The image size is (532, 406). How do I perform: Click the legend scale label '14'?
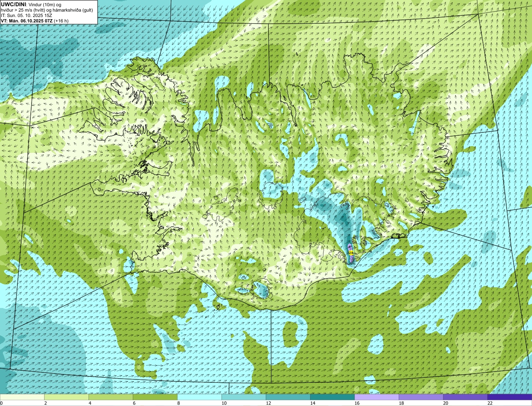point(313,403)
